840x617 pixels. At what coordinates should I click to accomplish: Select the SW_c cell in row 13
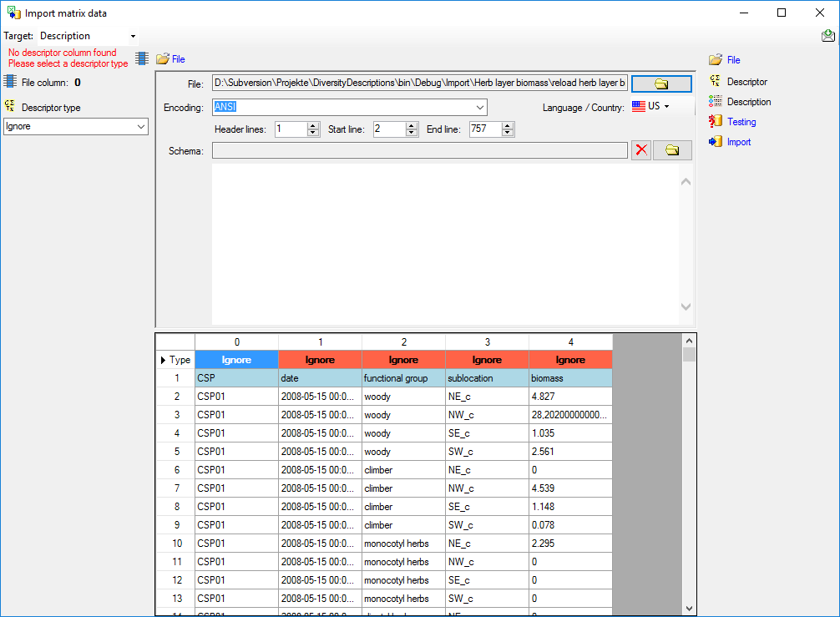(x=488, y=599)
